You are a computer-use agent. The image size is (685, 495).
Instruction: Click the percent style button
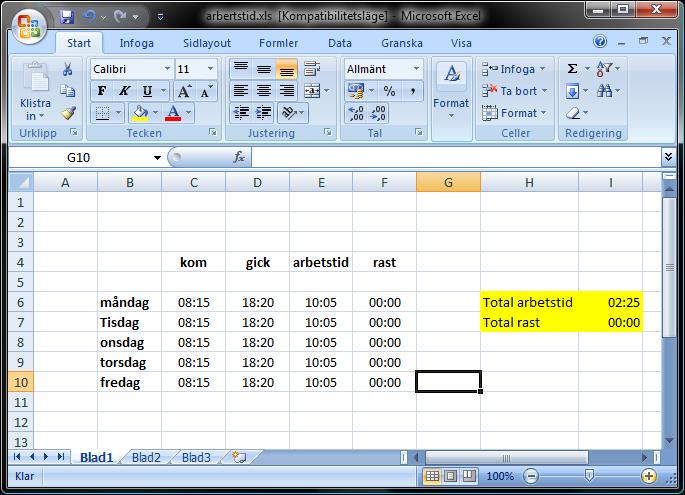pyautogui.click(x=389, y=91)
